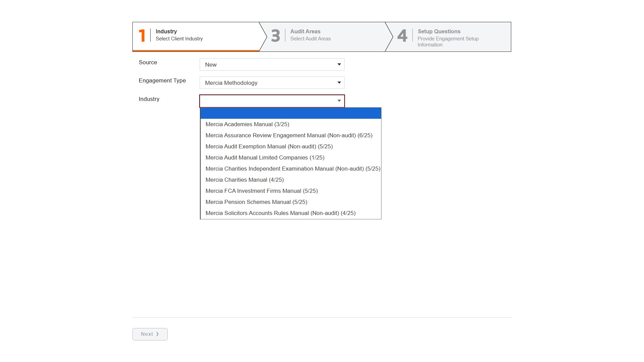
Task: Click the grey step 4 number icon
Action: coord(402,36)
